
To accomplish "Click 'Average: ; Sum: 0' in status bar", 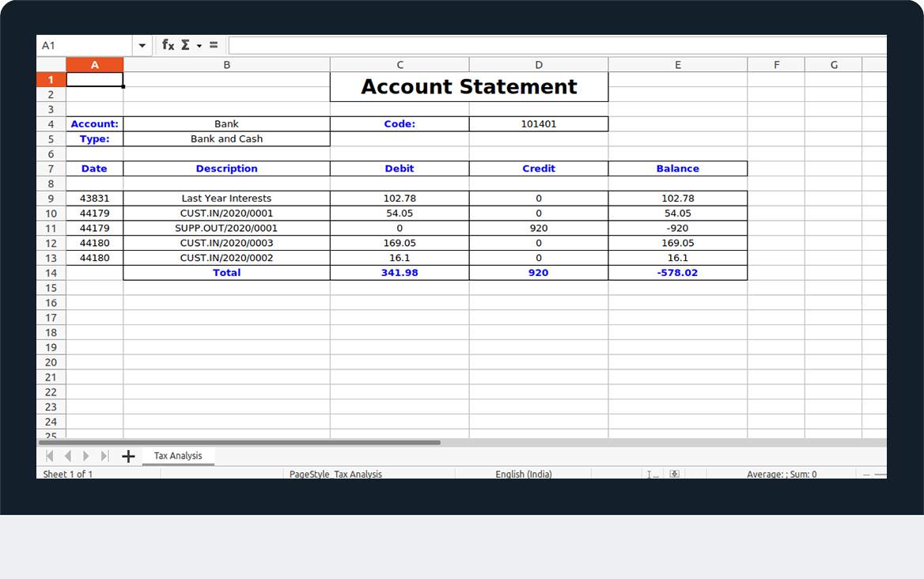I will pyautogui.click(x=782, y=474).
